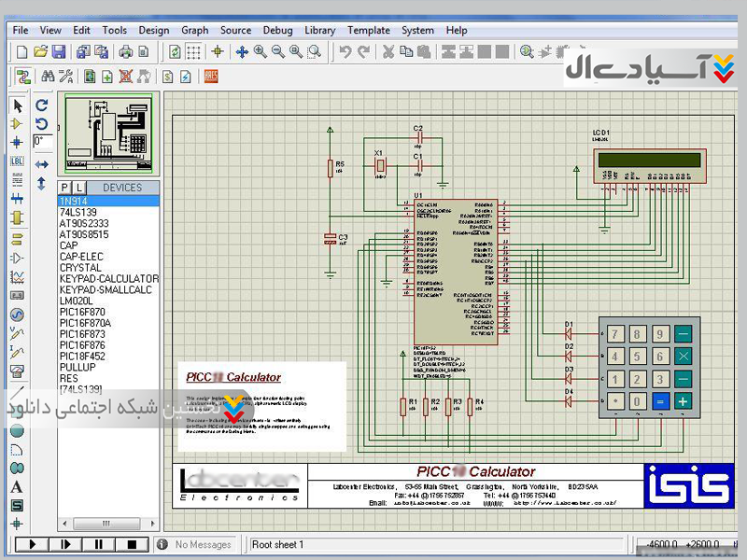Open the Library menu
747x560 pixels.
pos(319,30)
